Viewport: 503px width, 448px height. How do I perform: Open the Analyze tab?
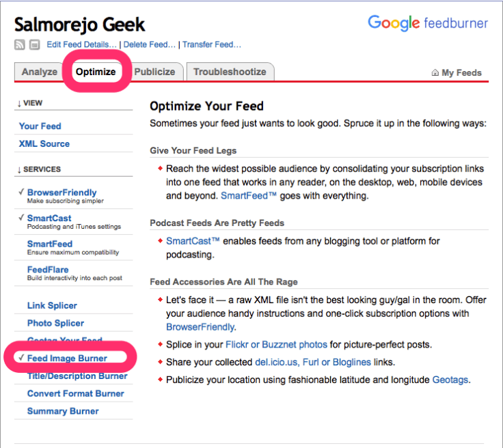point(40,72)
